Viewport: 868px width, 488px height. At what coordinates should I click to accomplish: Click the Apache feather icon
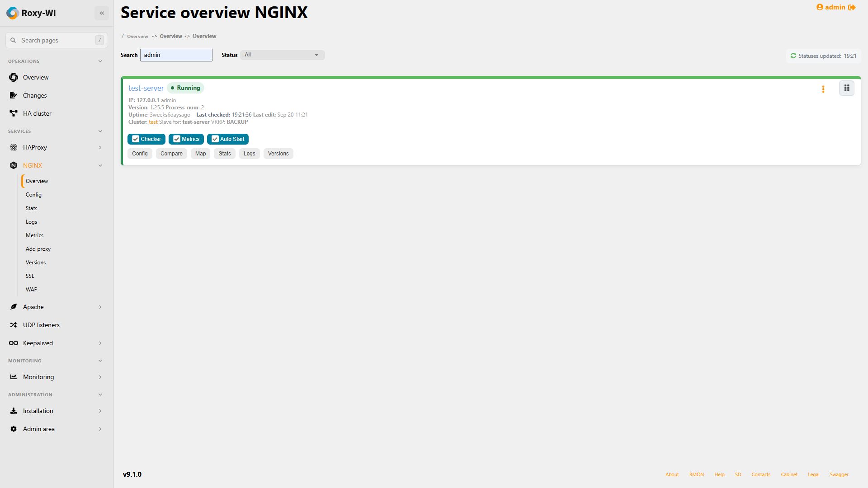(14, 307)
